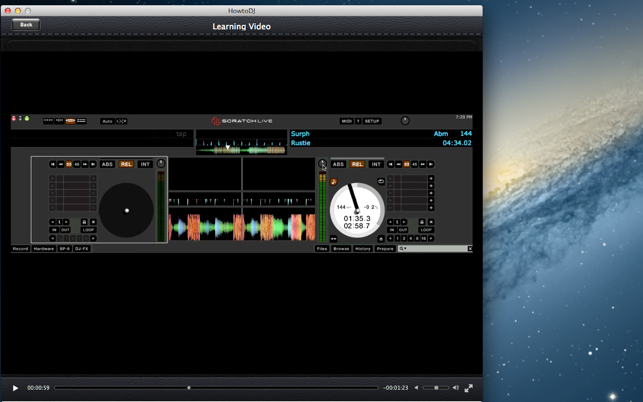Click fast forward on the right deck
The image size is (643, 402).
tap(423, 164)
